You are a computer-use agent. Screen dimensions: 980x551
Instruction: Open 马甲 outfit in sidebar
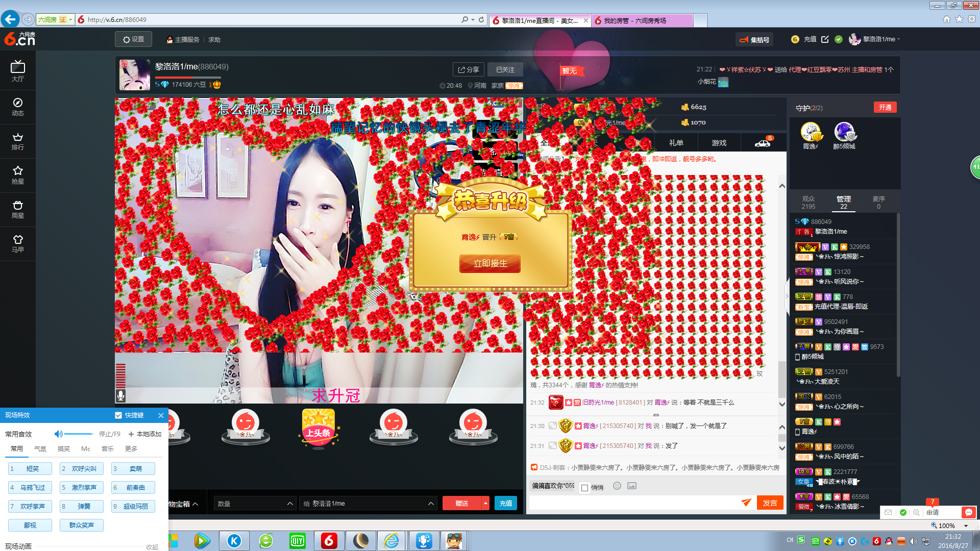[18, 243]
